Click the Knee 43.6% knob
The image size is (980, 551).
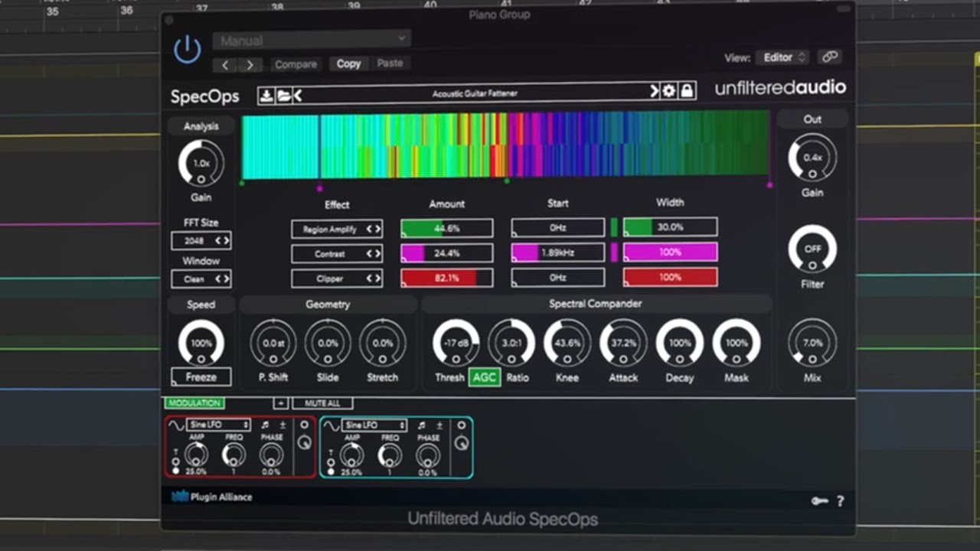pos(567,343)
